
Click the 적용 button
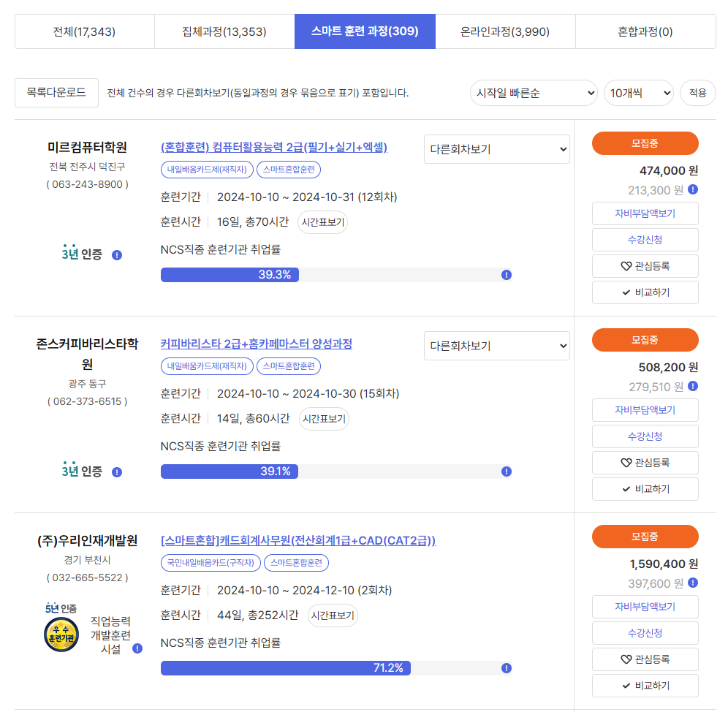tap(697, 93)
